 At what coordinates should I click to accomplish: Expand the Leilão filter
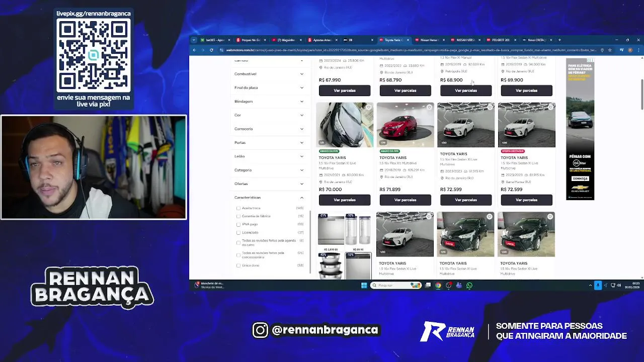coord(269,156)
